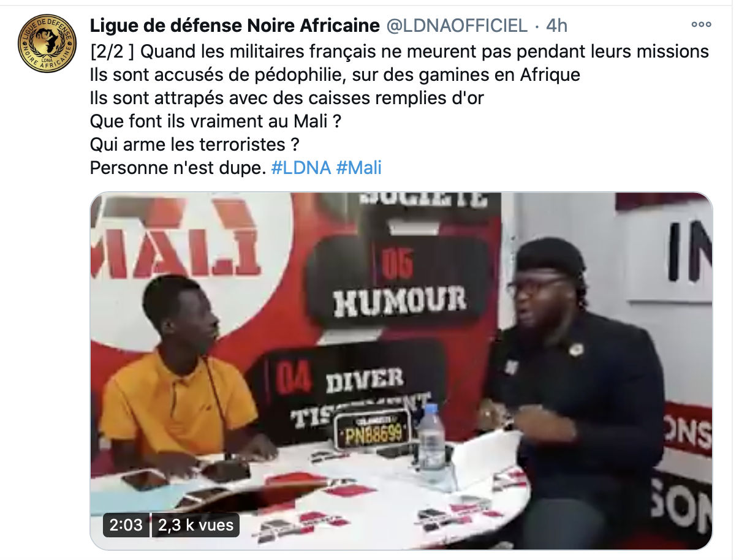Open the tweet's three-dot more options menu
739x560 pixels.
pyautogui.click(x=700, y=25)
